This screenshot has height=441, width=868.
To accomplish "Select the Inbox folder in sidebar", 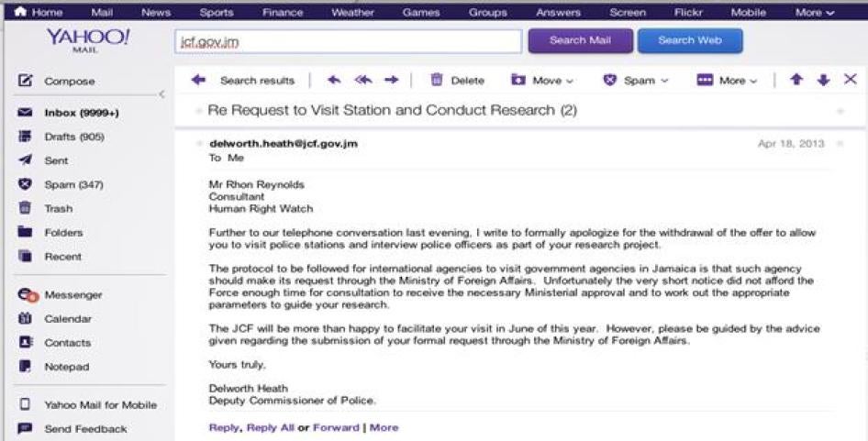I will coord(82,114).
